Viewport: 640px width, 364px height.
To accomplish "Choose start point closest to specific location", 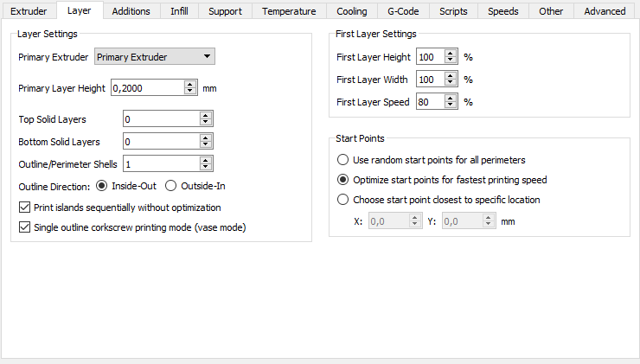I will 343,200.
